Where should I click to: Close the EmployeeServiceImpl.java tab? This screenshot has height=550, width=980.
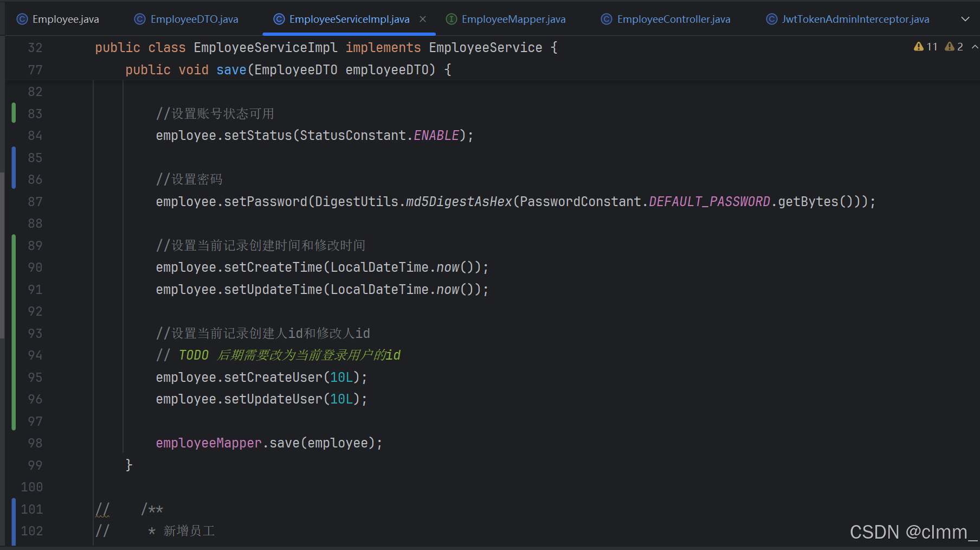(x=422, y=18)
